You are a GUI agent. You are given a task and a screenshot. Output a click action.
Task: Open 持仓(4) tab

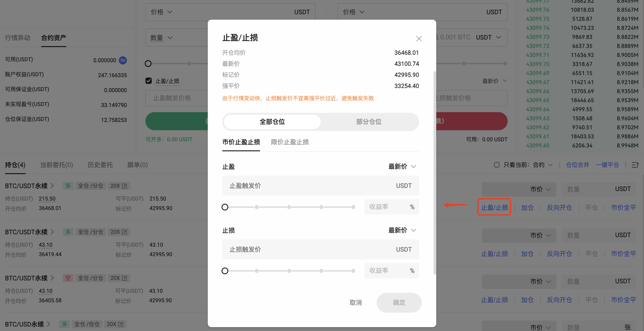[15, 165]
